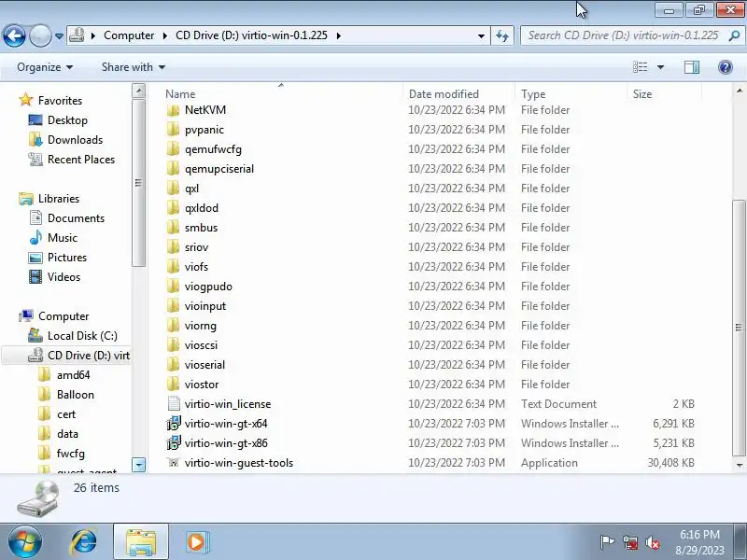
Task: Open Recent Places in navigation pane
Action: tap(81, 160)
